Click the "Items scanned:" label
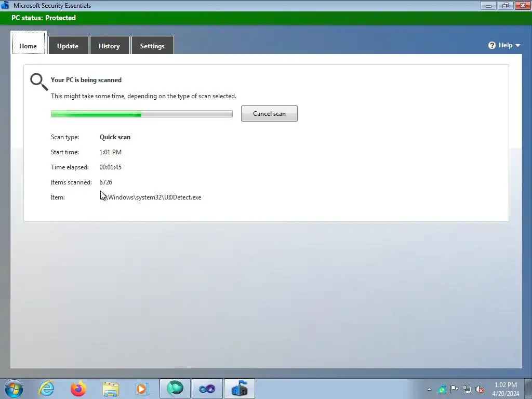This screenshot has height=399, width=532. (71, 182)
